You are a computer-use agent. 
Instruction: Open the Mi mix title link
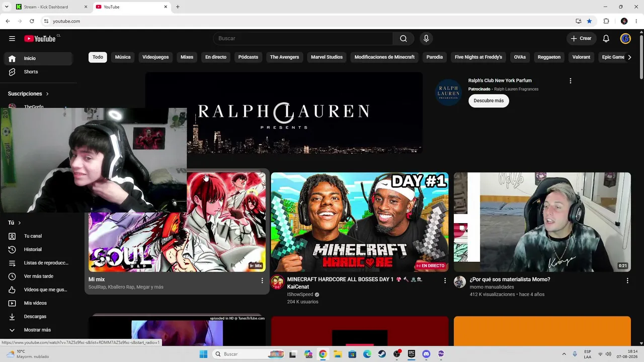(97, 280)
